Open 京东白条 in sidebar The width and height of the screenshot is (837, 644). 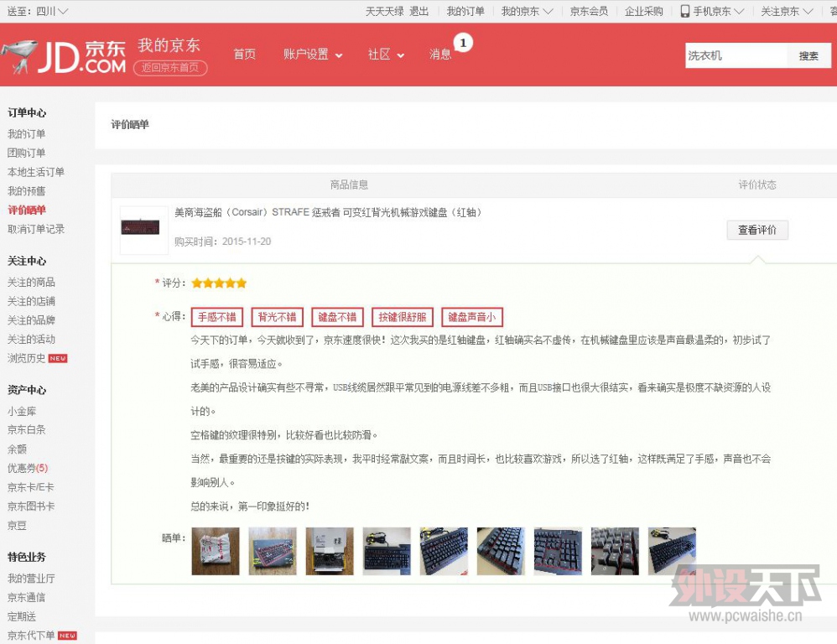26,429
